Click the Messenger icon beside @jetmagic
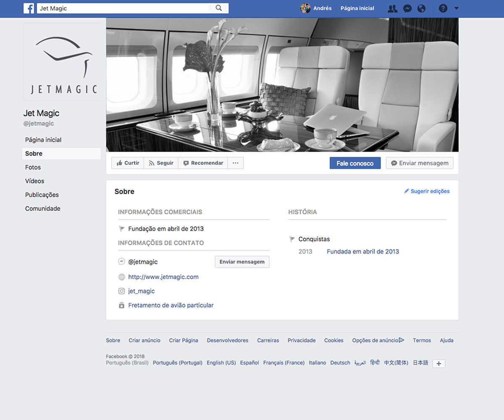The image size is (504, 420). click(121, 261)
